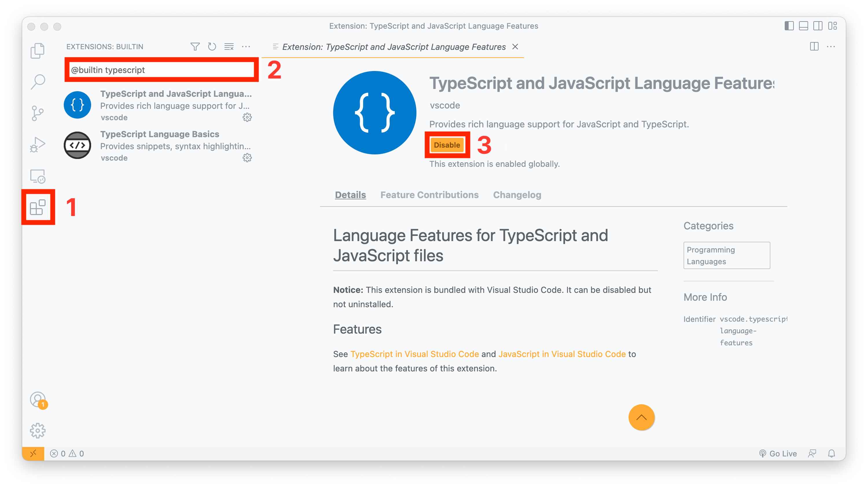Viewport: 868px width, 488px height.
Task: Open the Accounts menu icon
Action: 37,399
